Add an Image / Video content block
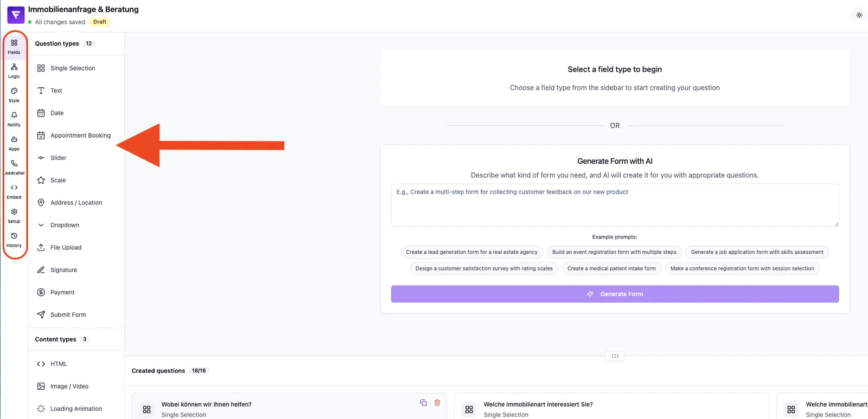Screen dimensions: 868x419 click(76, 386)
